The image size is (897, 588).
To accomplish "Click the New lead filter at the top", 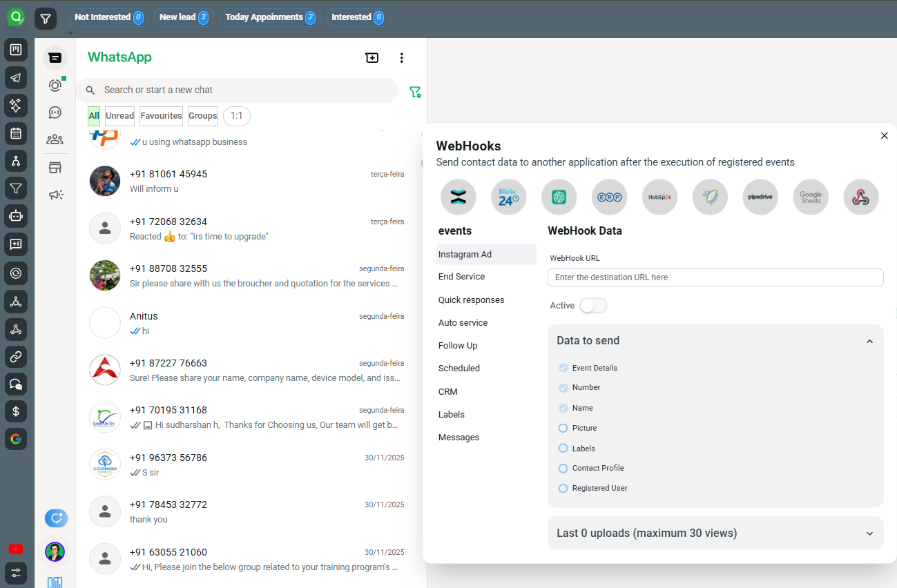I will 183,17.
